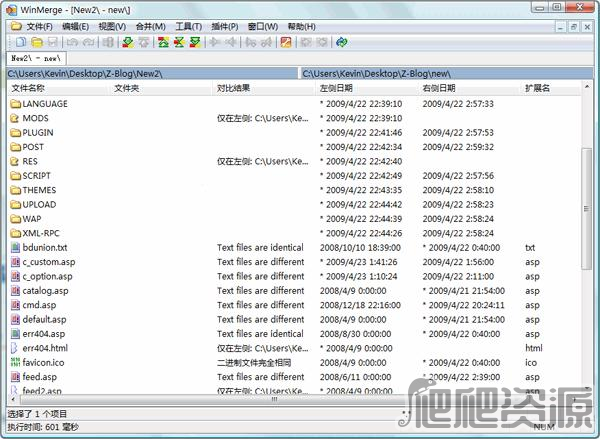The width and height of the screenshot is (600, 439).
Task: Go to current difference icon
Action: click(179, 42)
